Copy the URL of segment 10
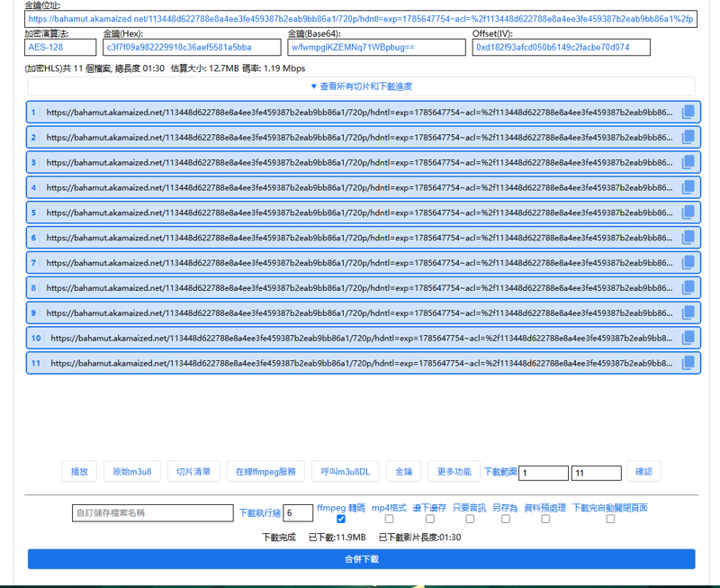The image size is (720, 588). (688, 338)
